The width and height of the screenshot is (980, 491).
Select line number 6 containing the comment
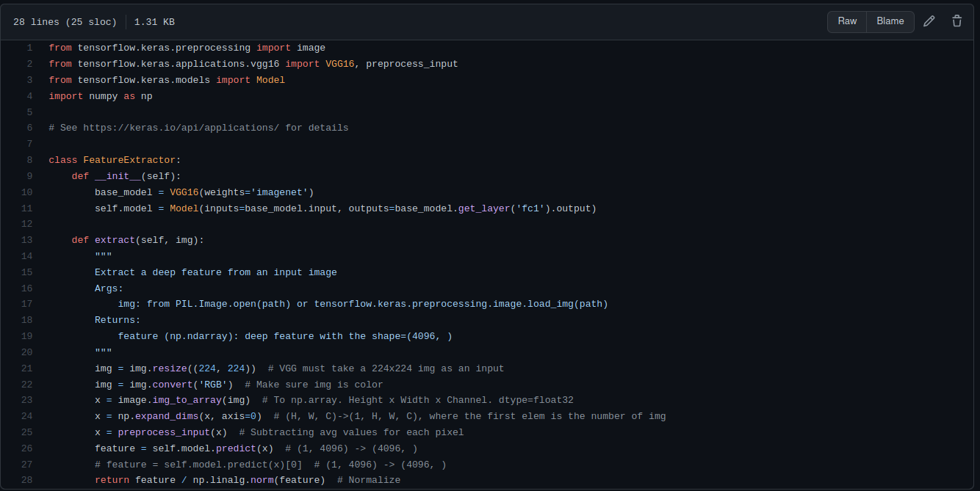tap(29, 127)
